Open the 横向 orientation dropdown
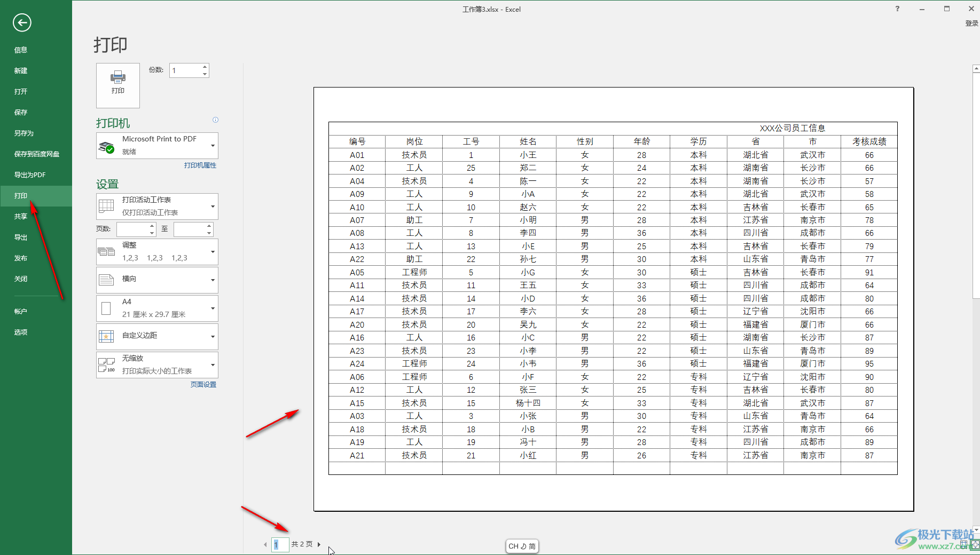Screen dimensions: 980x555 157,280
